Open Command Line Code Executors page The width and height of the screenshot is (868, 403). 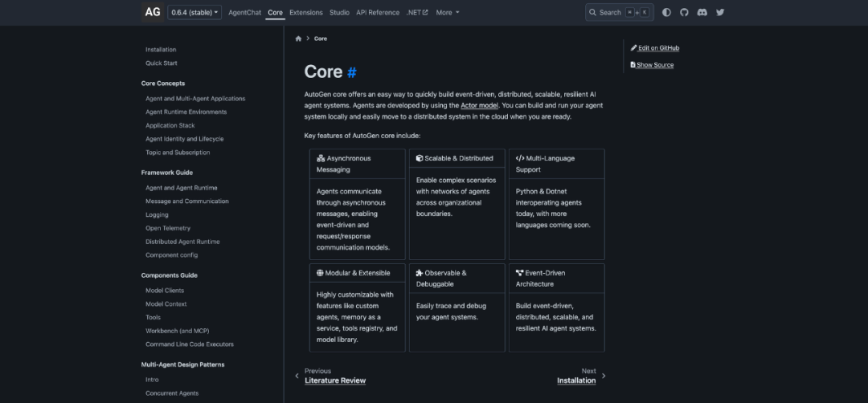(190, 344)
